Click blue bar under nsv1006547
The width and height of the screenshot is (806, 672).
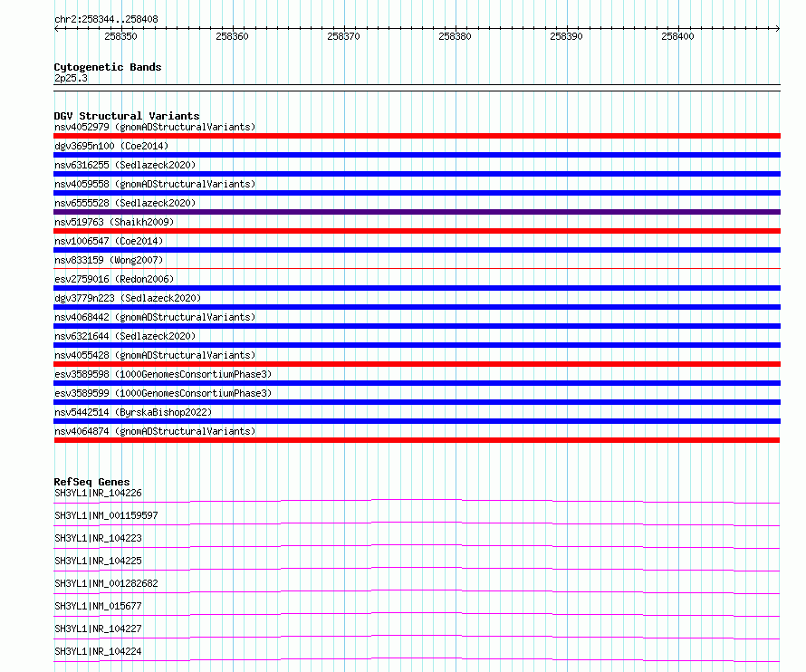417,250
